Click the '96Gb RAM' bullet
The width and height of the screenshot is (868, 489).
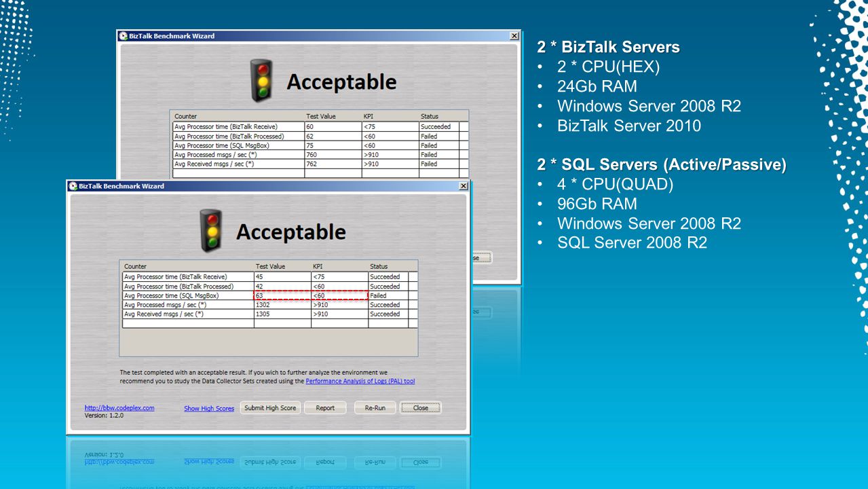[x=597, y=204]
